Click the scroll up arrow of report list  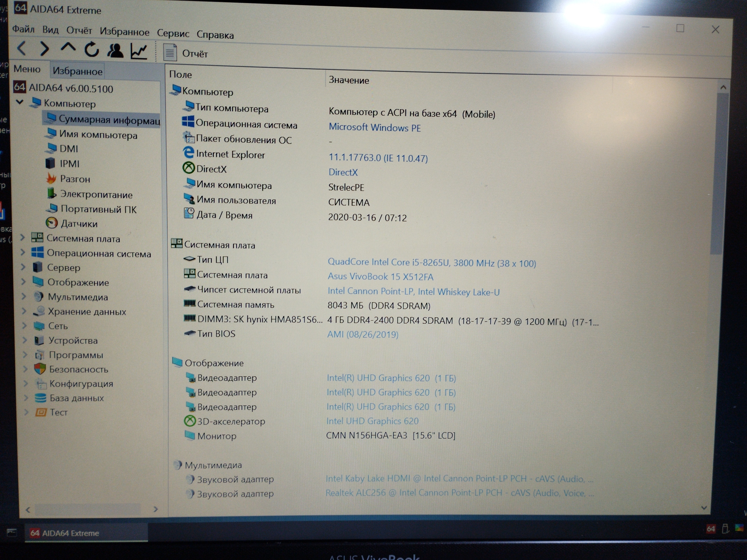[x=723, y=87]
